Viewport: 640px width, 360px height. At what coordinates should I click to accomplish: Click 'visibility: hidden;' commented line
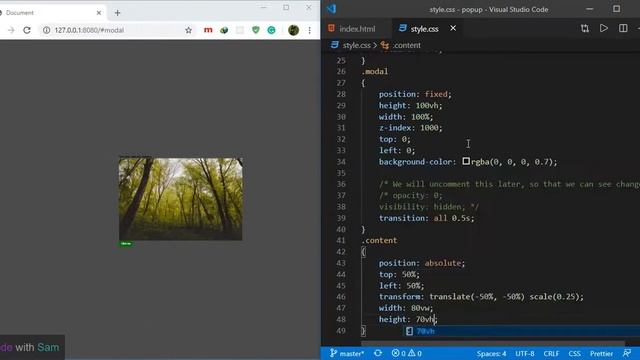tap(429, 207)
